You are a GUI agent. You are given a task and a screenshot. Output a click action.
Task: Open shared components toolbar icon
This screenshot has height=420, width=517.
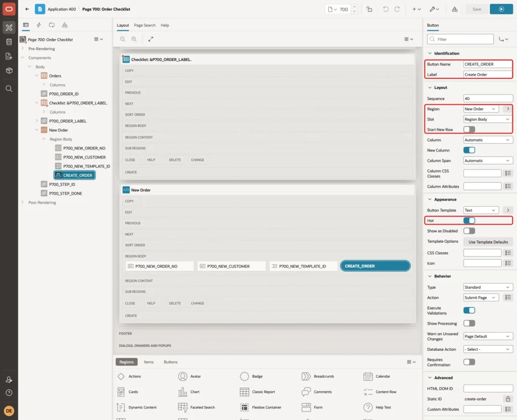pyautogui.click(x=454, y=9)
